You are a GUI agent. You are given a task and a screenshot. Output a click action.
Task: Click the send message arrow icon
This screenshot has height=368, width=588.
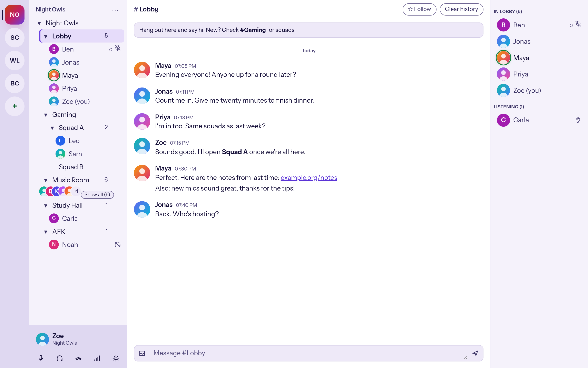pos(475,353)
